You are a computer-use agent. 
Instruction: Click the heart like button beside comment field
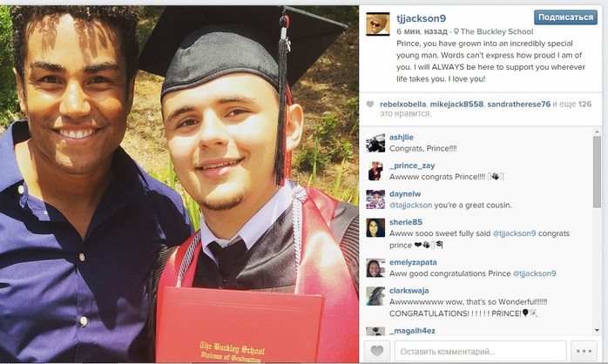377,351
